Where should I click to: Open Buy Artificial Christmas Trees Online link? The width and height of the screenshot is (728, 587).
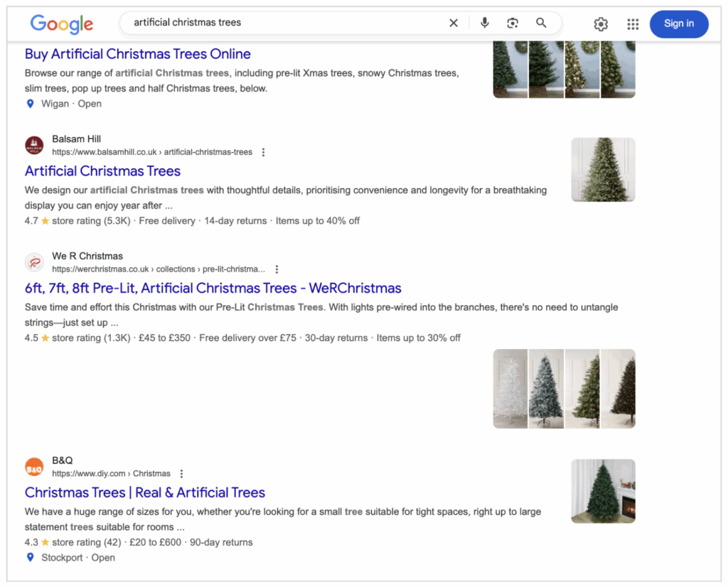tap(137, 54)
